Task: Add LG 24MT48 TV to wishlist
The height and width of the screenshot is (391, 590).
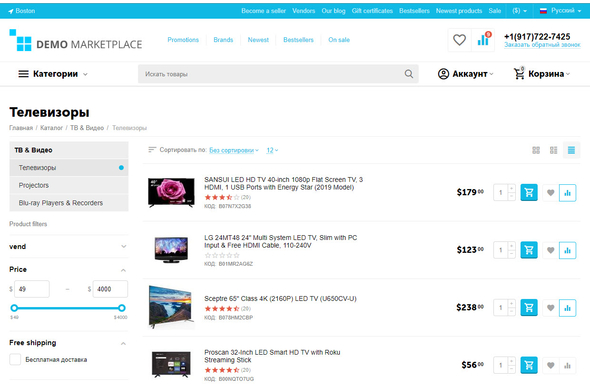Action: pyautogui.click(x=550, y=250)
